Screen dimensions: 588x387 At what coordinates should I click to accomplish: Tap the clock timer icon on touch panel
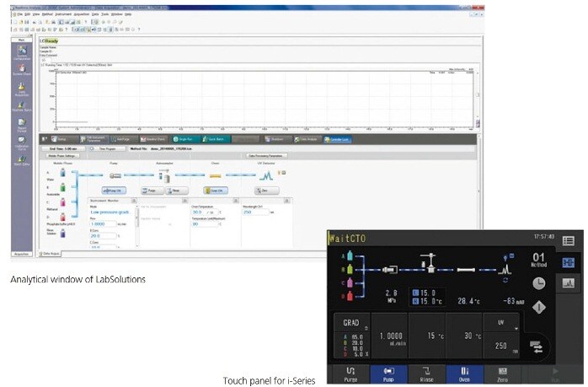(539, 283)
